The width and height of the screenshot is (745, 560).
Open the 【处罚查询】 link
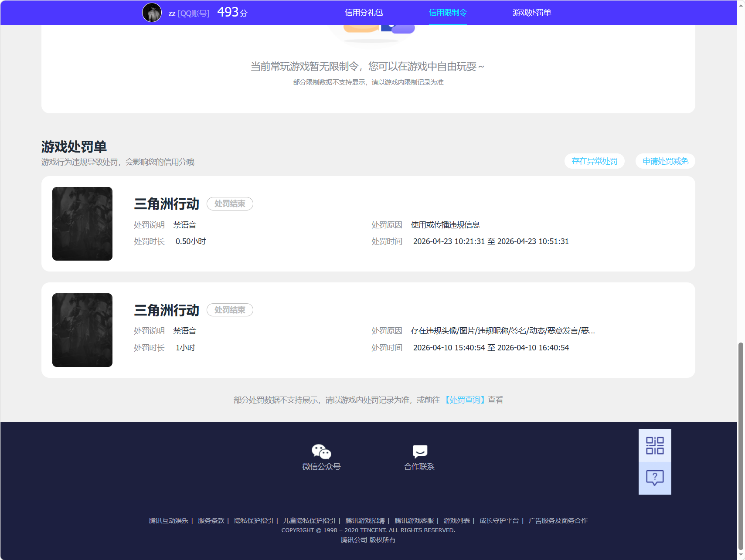pyautogui.click(x=465, y=400)
